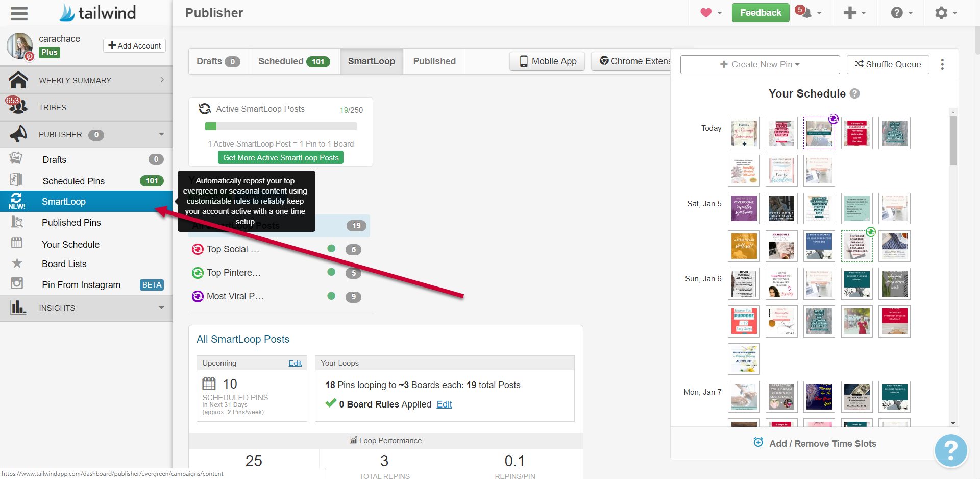Toggle the Top Social loop status dot

331,248
